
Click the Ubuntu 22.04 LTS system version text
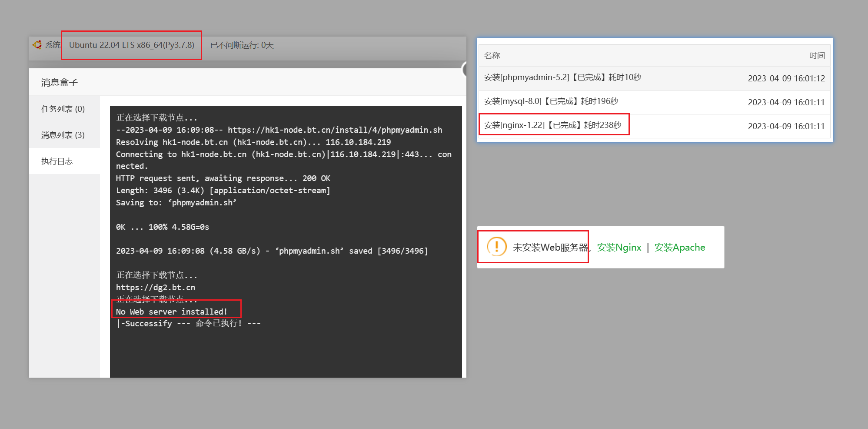pyautogui.click(x=132, y=45)
